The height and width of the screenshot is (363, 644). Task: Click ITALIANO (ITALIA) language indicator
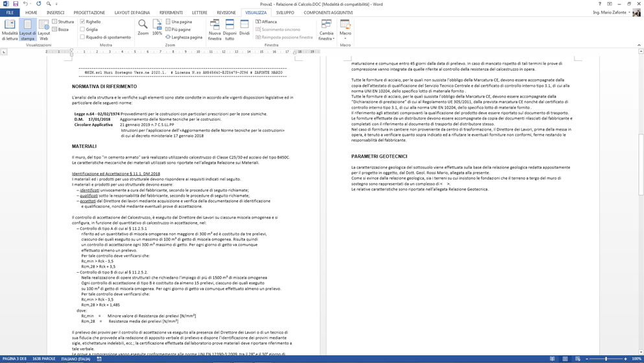click(x=76, y=359)
